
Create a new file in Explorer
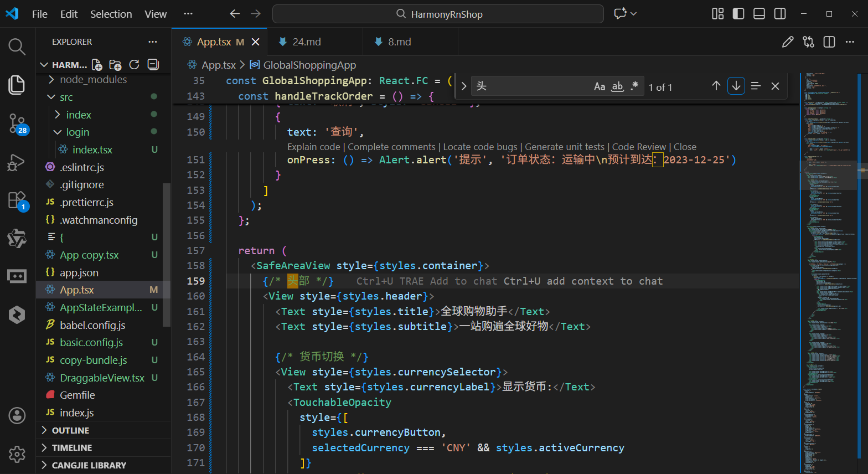[97, 65]
